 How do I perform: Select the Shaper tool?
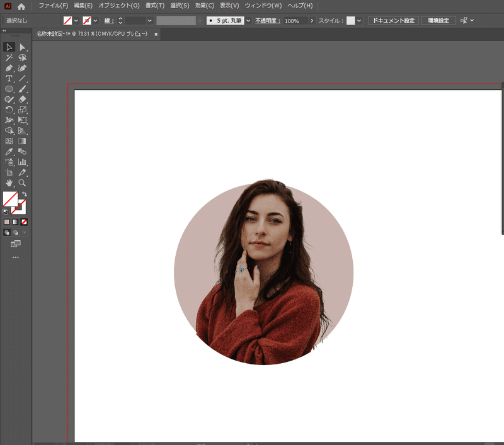[9, 99]
